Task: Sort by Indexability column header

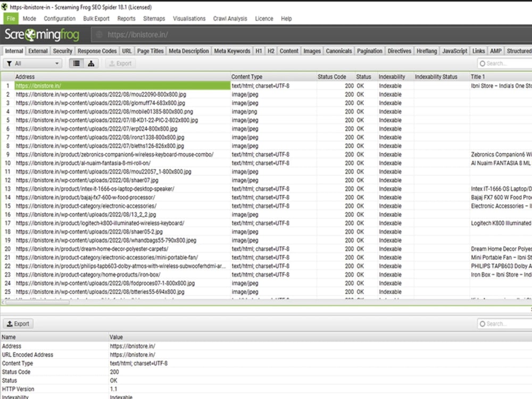Action: click(x=396, y=77)
